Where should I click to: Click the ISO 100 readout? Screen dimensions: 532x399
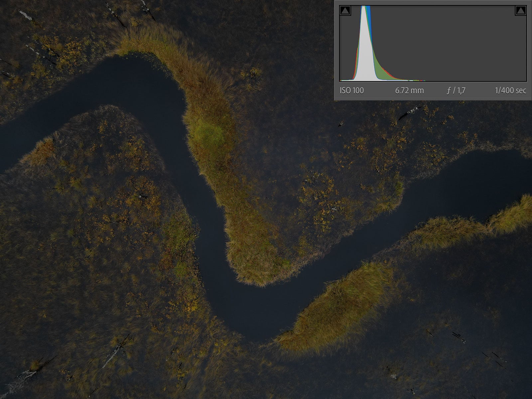click(352, 90)
